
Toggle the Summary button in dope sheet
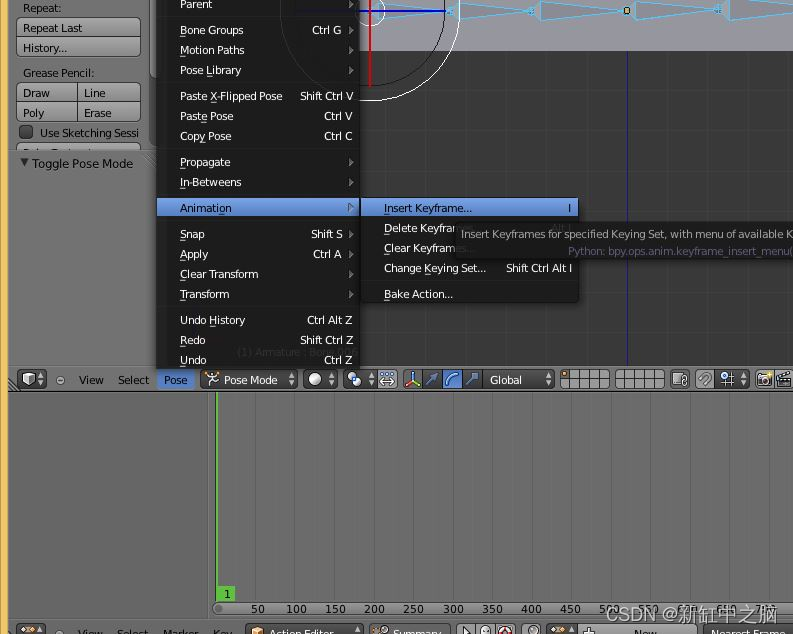pos(409,629)
